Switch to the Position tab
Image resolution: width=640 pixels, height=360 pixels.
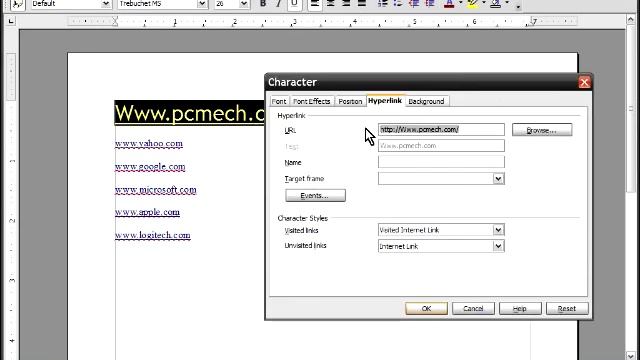click(350, 101)
